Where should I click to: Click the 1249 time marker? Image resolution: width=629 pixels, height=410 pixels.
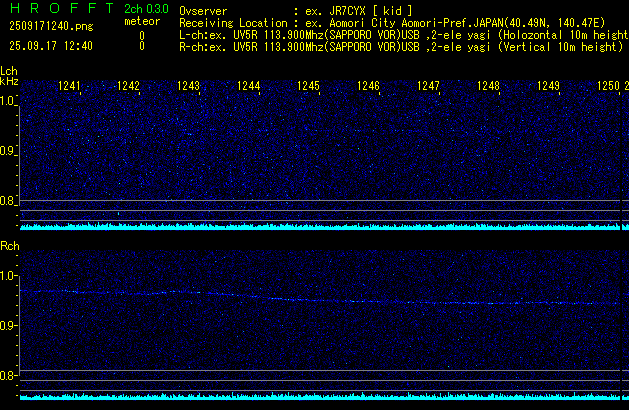[x=548, y=86]
